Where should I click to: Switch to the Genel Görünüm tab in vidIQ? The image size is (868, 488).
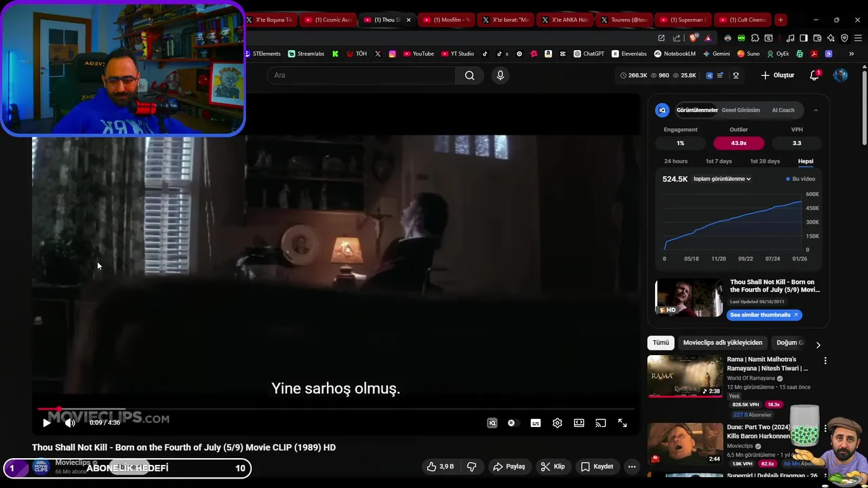tap(741, 110)
